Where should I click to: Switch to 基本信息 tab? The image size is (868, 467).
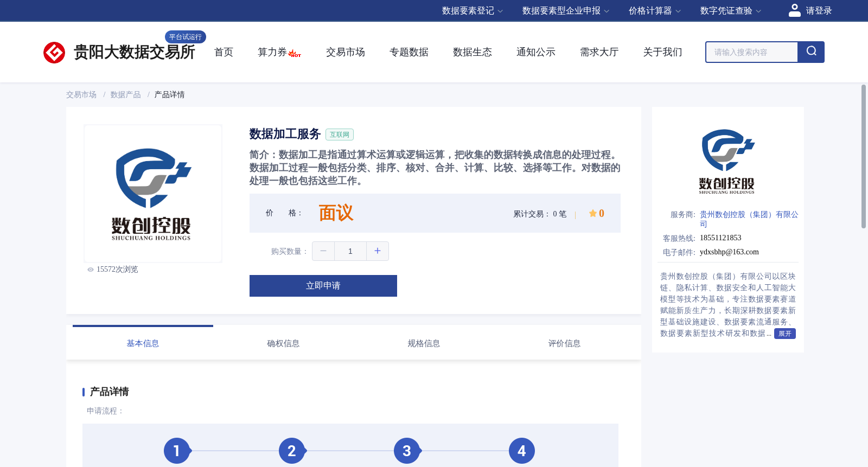coord(143,343)
